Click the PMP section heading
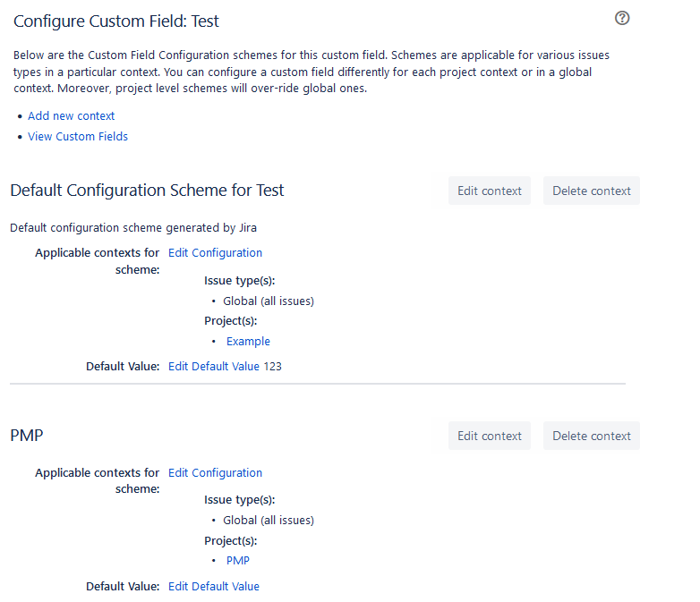 click(27, 436)
